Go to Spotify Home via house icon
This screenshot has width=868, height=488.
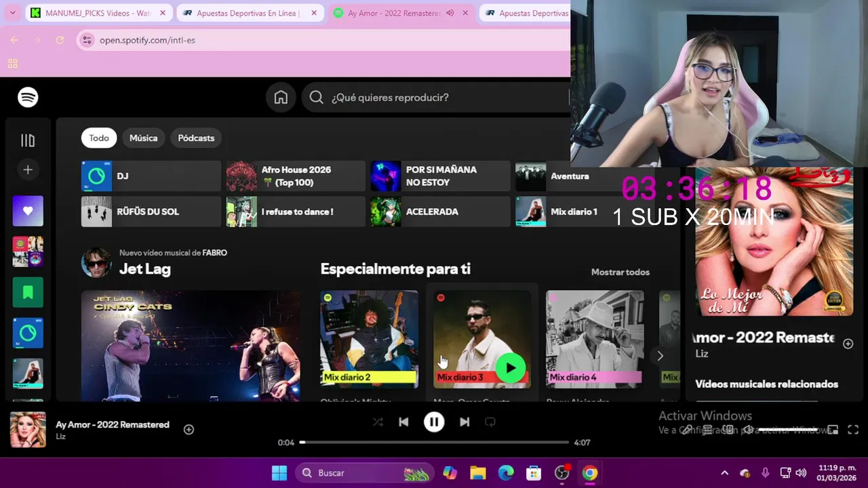(x=281, y=98)
